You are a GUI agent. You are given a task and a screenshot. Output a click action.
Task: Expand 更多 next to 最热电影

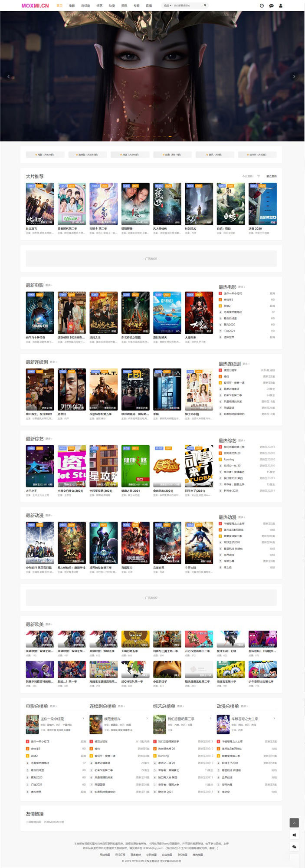tap(242, 287)
